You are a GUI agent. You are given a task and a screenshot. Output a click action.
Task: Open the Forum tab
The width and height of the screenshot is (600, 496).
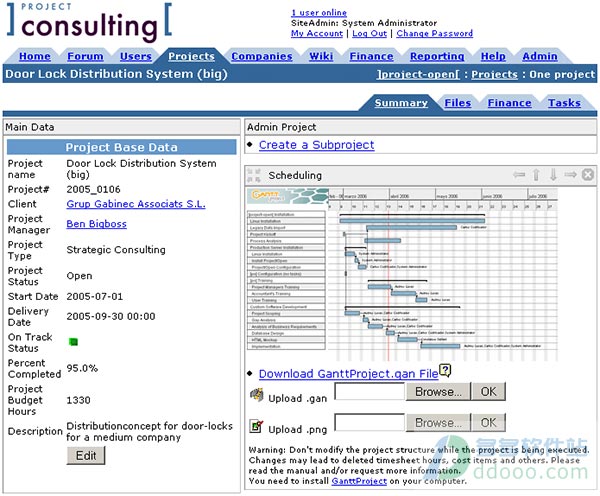(x=85, y=56)
